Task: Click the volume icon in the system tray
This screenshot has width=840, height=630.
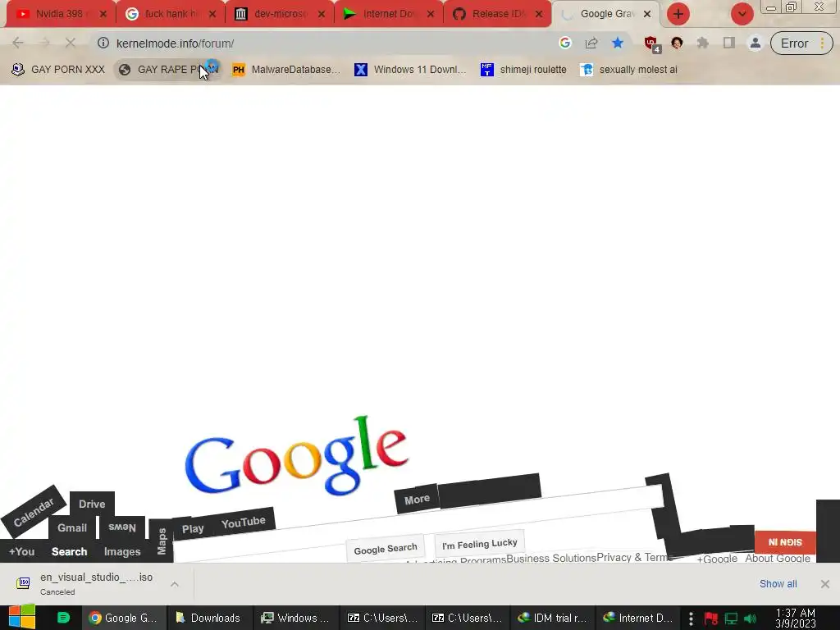Action: point(750,619)
